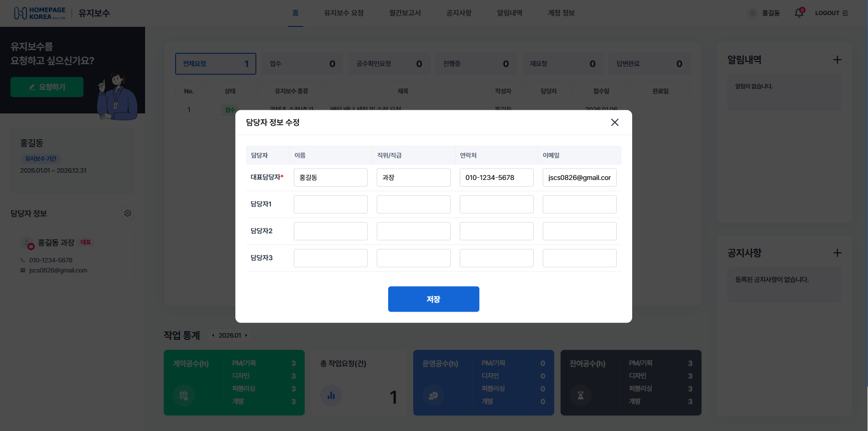Viewport: 868px width, 431px height.
Task: Click the plus icon in 공지사항 panel
Action: [x=837, y=253]
